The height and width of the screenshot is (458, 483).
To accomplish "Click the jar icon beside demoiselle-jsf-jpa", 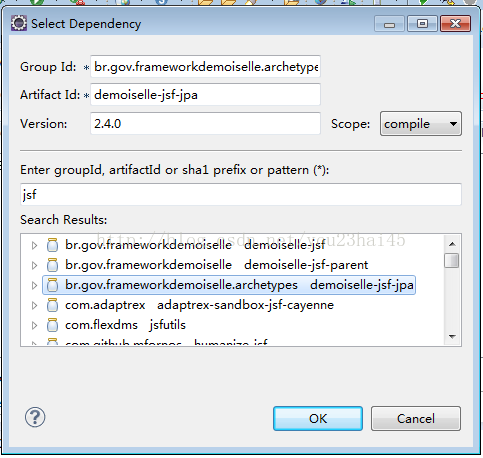I will (52, 285).
